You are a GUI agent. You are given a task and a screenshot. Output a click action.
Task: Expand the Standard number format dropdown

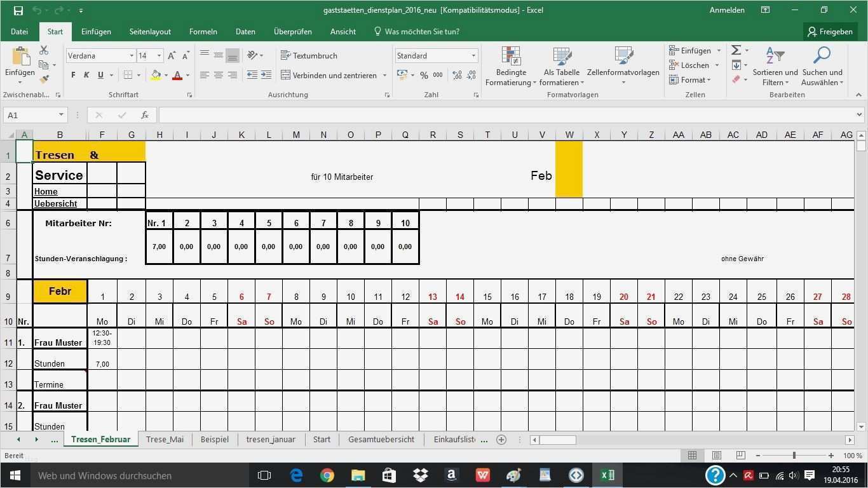point(473,56)
